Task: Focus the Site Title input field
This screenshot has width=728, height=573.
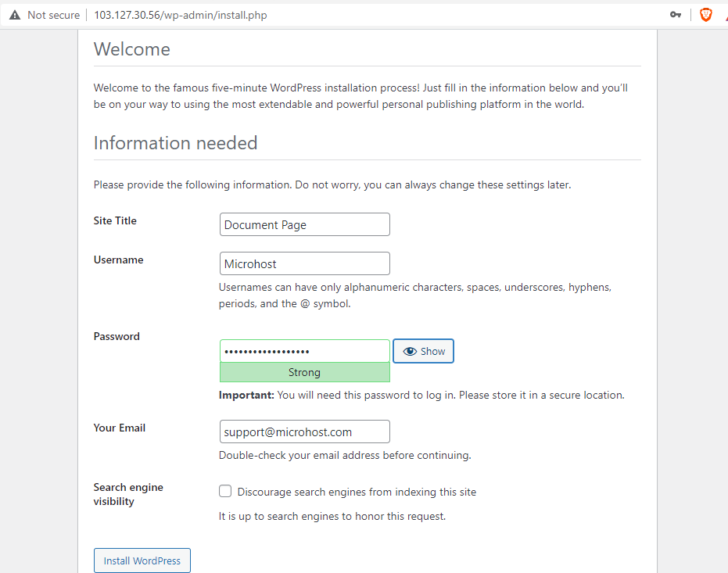Action: tap(305, 224)
